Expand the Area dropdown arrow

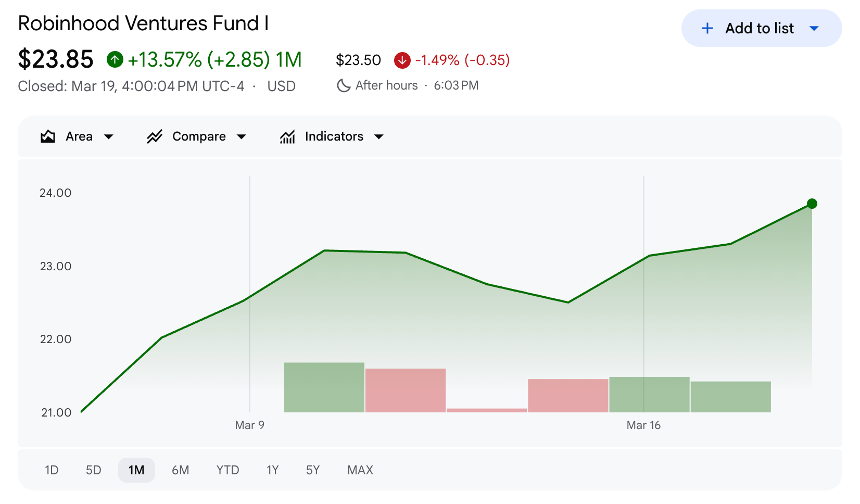(109, 137)
